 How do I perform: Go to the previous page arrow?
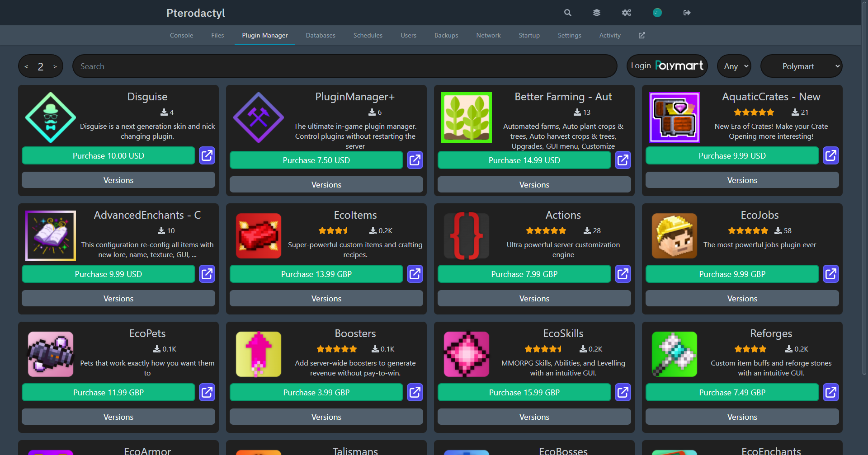point(26,67)
